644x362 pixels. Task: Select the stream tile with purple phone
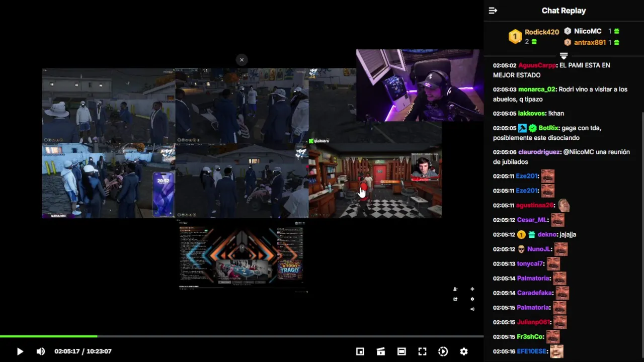tap(108, 181)
